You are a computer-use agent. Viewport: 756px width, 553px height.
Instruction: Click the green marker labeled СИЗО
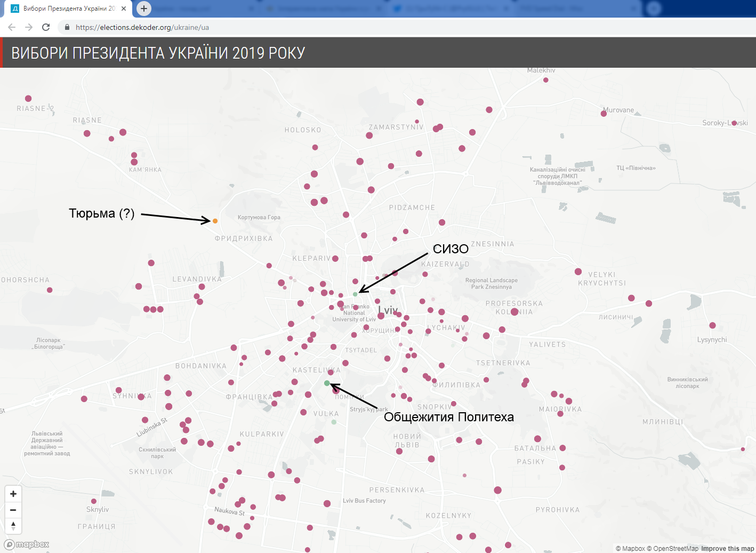355,294
